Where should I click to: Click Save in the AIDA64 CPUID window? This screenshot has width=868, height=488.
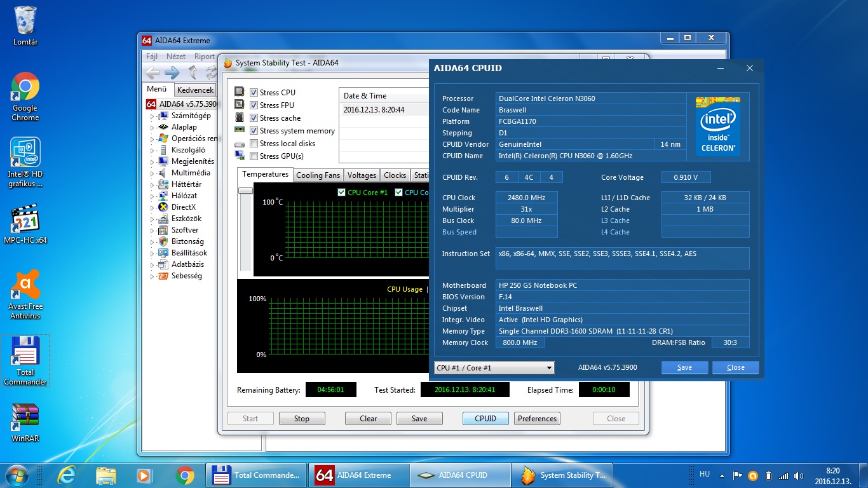tap(685, 367)
